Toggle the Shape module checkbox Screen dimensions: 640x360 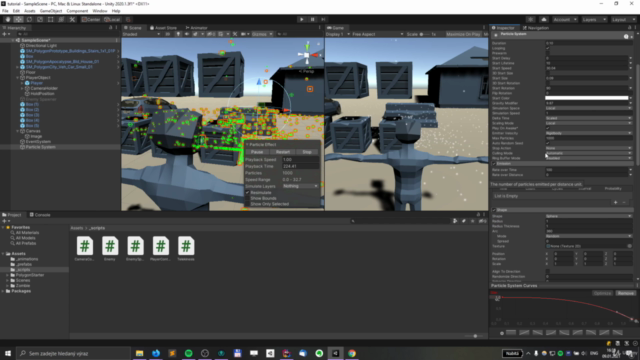494,210
